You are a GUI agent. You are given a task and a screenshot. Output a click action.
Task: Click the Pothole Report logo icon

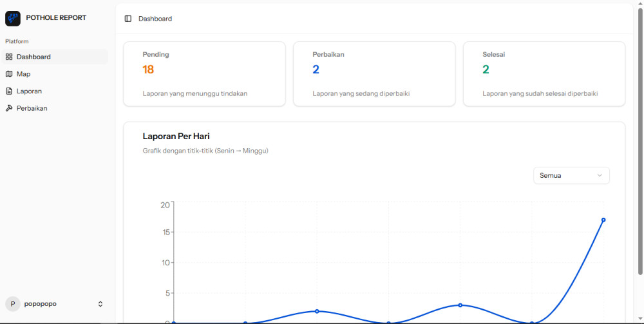pyautogui.click(x=13, y=18)
